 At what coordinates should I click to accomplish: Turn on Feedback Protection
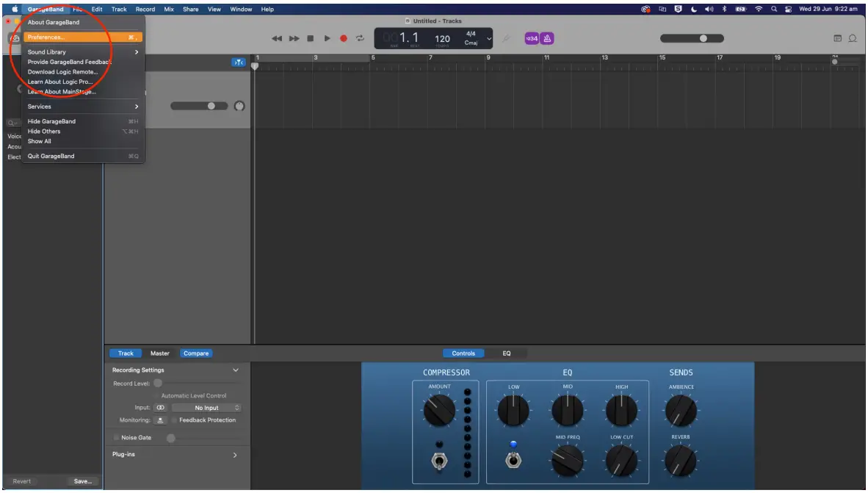pos(174,420)
